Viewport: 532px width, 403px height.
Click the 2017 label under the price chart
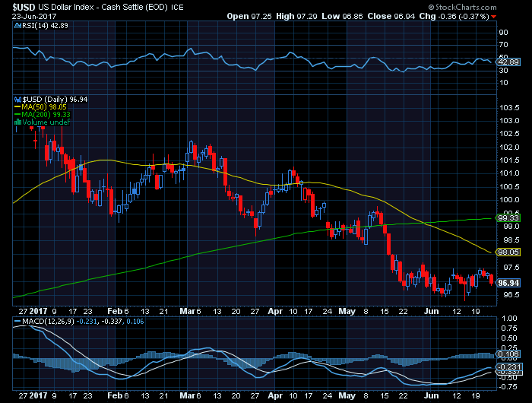point(38,311)
